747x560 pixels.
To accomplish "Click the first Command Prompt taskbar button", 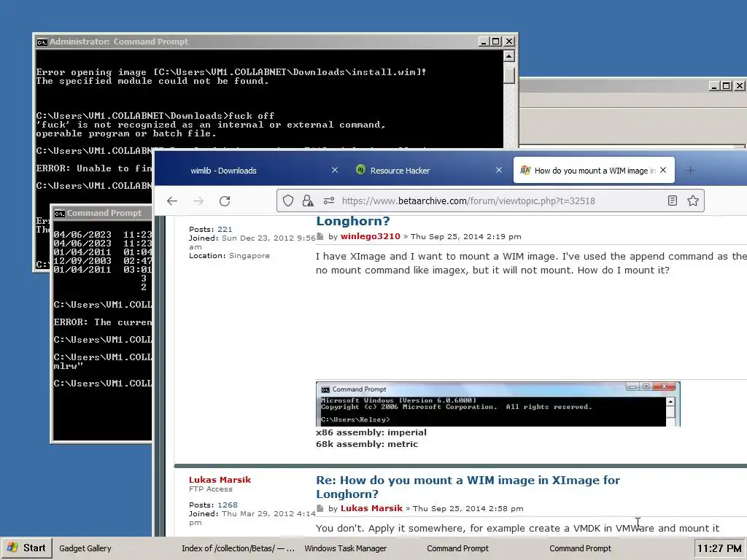I will (458, 548).
